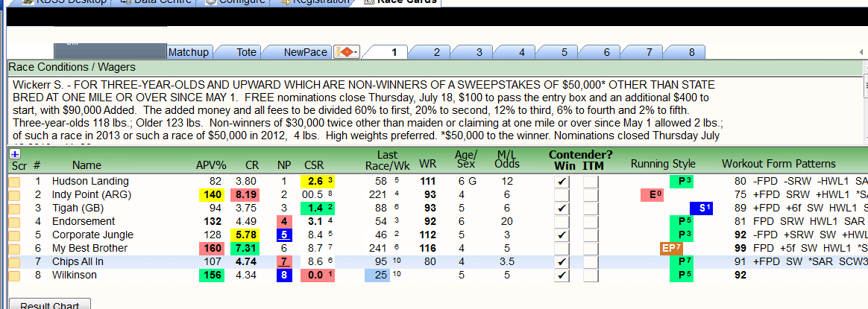Toggle Win contender for Hudson Landing
Viewport: 868px width, 309px height.
562,182
